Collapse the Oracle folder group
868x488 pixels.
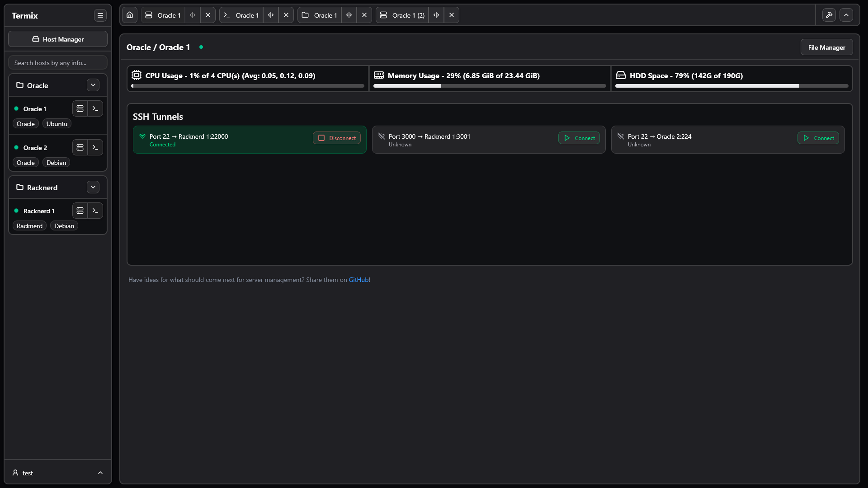tap(93, 85)
